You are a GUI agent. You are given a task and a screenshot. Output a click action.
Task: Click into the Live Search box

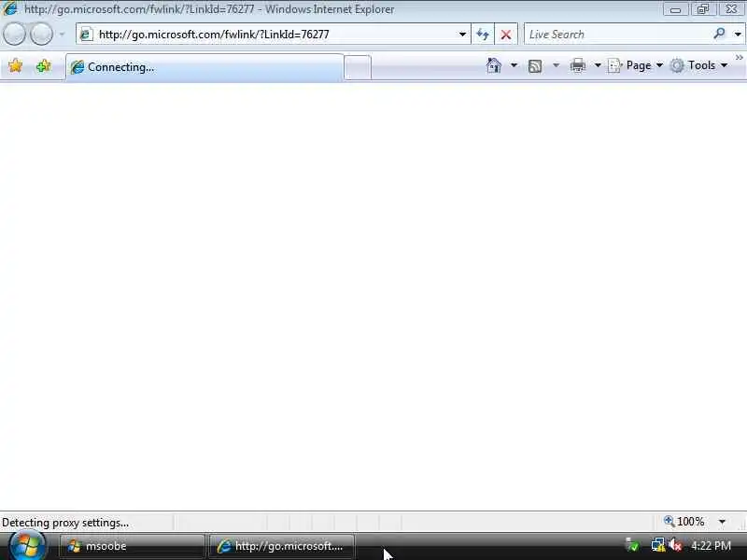point(617,35)
